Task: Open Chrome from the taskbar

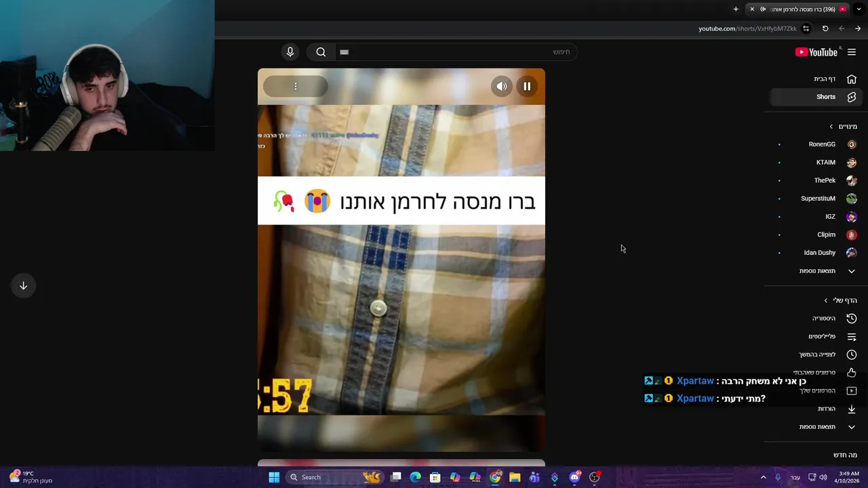Action: tap(495, 477)
